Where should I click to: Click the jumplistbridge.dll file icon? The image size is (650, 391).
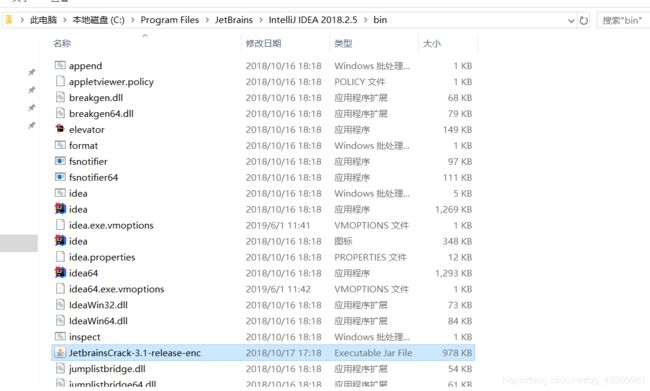click(x=61, y=368)
